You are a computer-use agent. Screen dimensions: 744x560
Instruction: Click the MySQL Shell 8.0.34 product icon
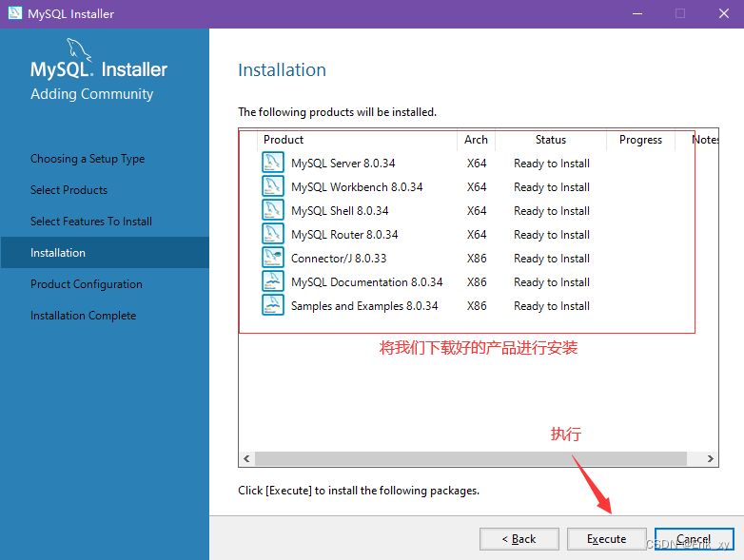click(x=273, y=209)
